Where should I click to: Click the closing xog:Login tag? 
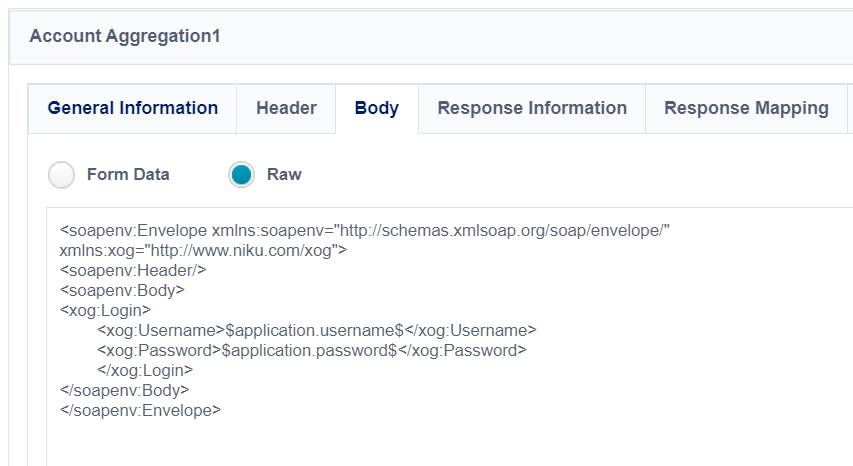click(x=144, y=370)
